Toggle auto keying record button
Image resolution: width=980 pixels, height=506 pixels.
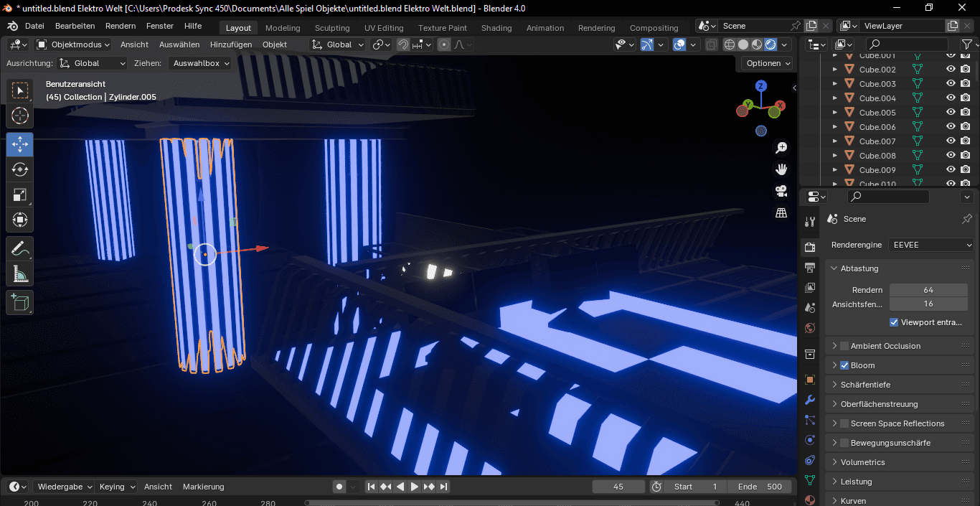pyautogui.click(x=339, y=487)
